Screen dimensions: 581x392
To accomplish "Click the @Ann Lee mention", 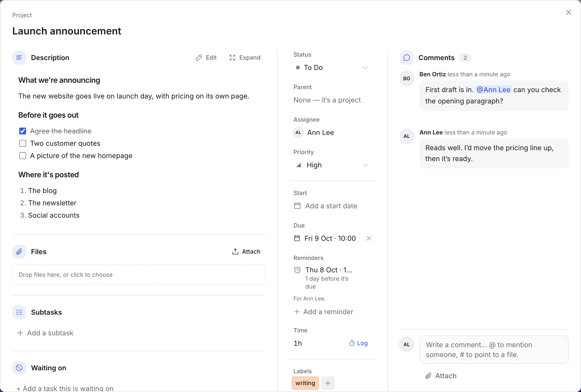I will (x=493, y=90).
